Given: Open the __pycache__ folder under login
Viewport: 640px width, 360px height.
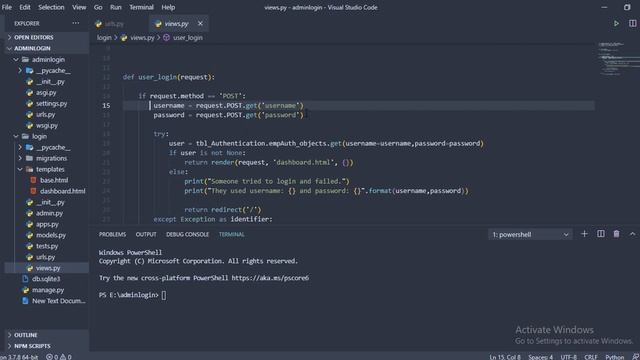Looking at the screenshot, I should [x=53, y=147].
